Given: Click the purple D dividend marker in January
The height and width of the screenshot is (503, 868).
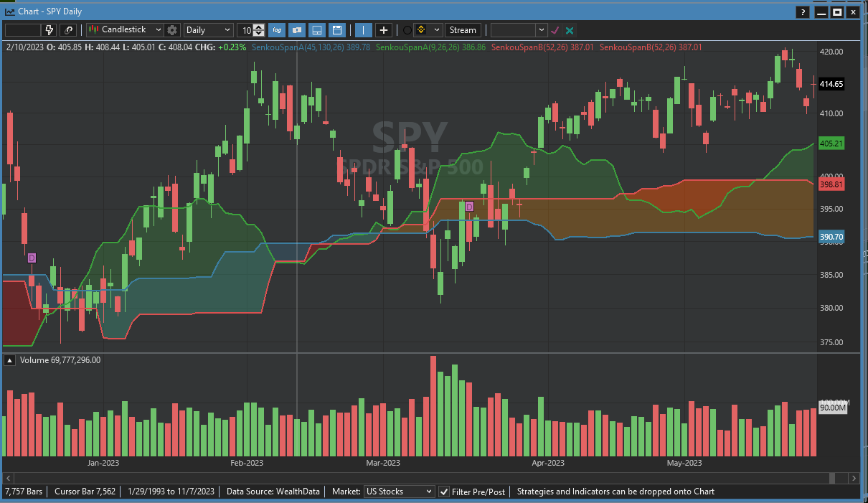Looking at the screenshot, I should click(x=32, y=258).
